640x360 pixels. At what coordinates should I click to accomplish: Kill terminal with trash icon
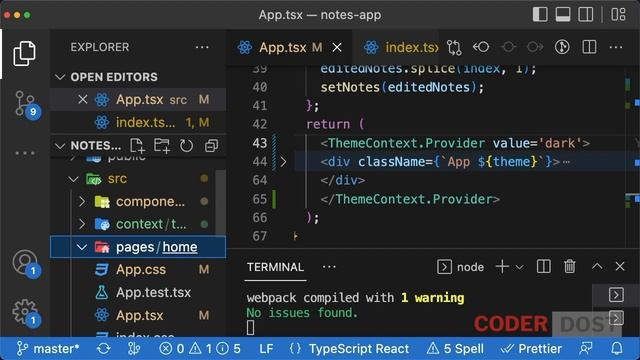(x=570, y=267)
